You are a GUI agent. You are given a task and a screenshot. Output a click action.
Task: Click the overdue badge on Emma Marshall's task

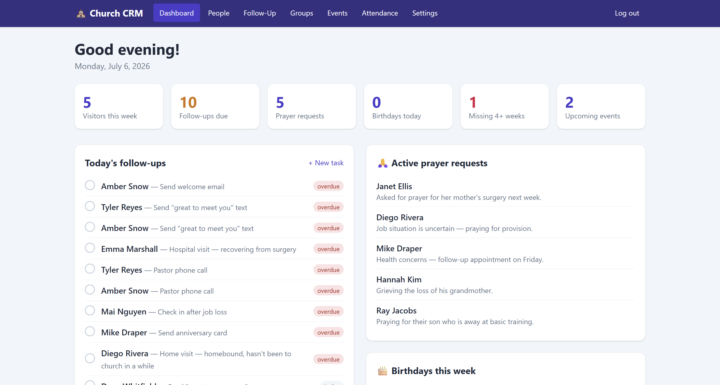(328, 249)
